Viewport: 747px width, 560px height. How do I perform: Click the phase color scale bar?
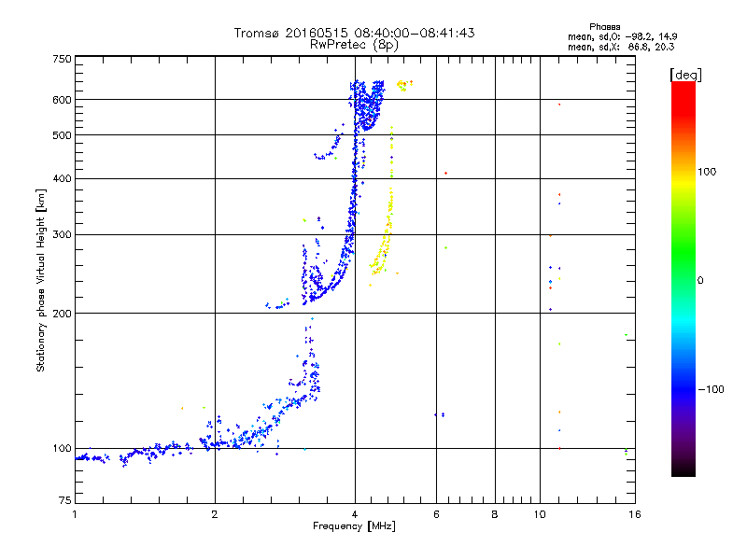(x=684, y=278)
